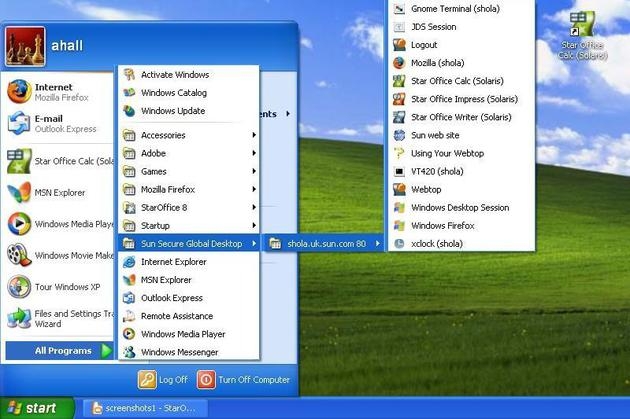Click the Star Office Impress (Solaris) icon
630x419 pixels.
pos(399,99)
